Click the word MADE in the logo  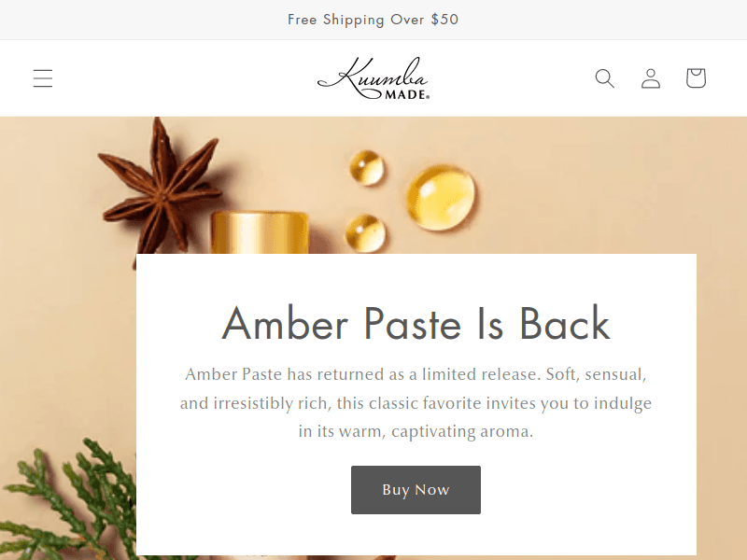tap(405, 94)
